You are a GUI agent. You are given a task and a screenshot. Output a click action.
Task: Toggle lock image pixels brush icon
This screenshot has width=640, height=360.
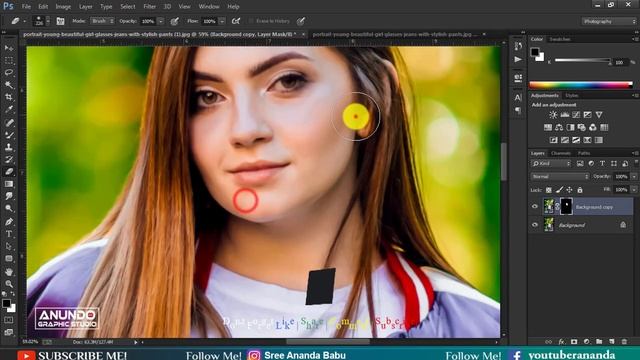[559, 190]
